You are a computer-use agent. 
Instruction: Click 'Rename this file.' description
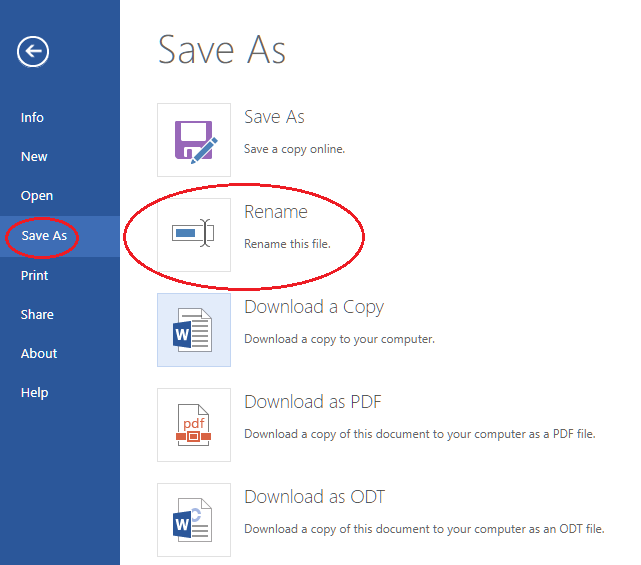[287, 244]
